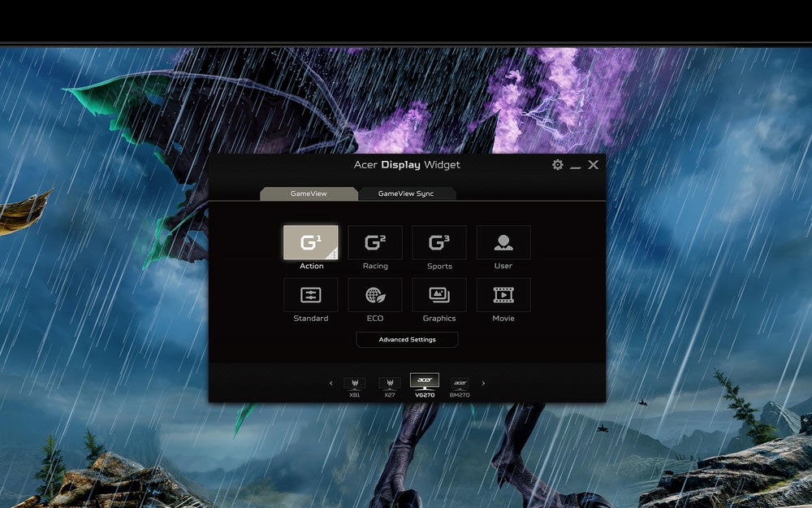Switch to the GameView Sync tab

click(x=406, y=193)
